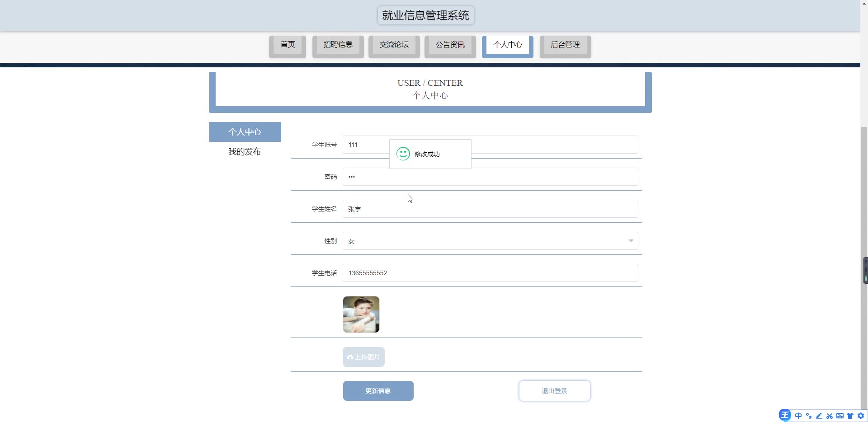
Task: Open the soft keyboard icon in IME bar
Action: coord(840,416)
